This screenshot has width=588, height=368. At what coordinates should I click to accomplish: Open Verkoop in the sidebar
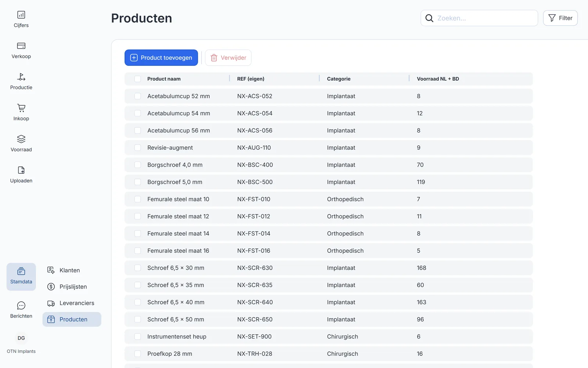21,50
